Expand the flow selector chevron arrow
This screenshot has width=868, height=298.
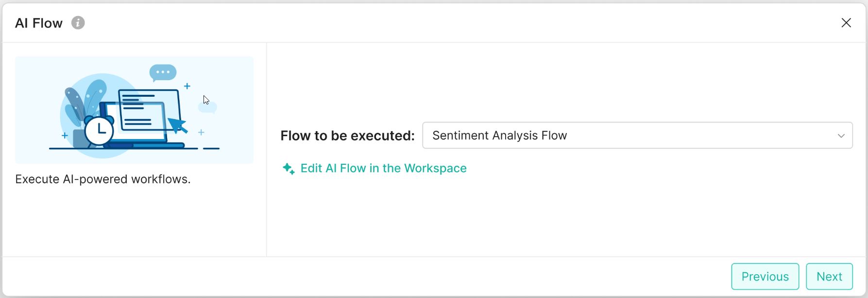(x=841, y=136)
